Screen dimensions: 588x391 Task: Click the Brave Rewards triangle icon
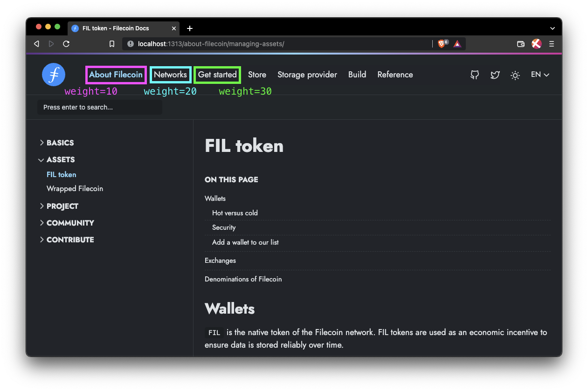point(457,44)
